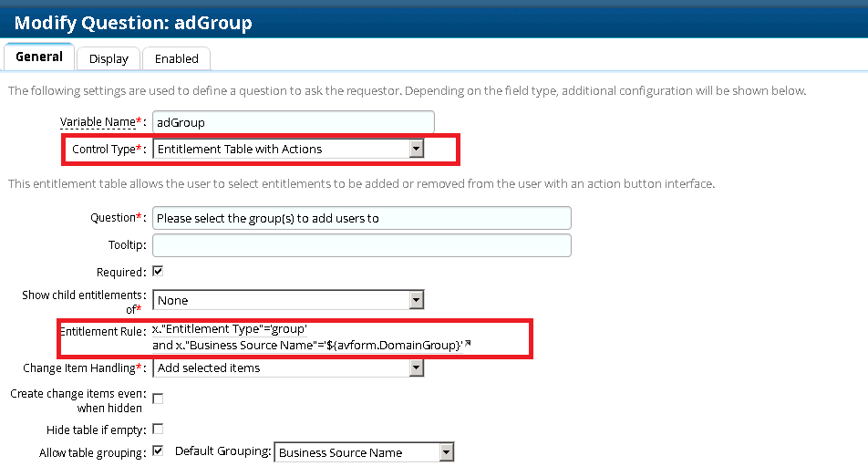The height and width of the screenshot is (466, 868).
Task: Check the Hide table if empty box
Action: 158,429
